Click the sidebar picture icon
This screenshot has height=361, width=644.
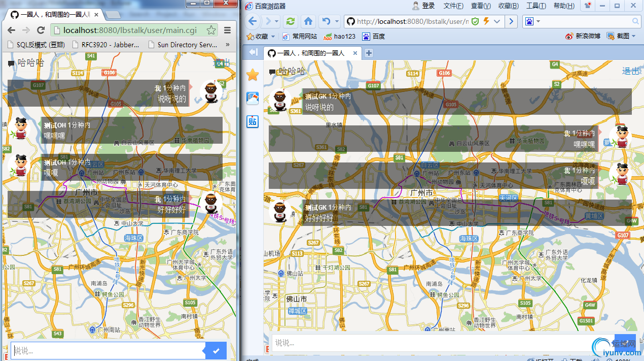pyautogui.click(x=253, y=98)
